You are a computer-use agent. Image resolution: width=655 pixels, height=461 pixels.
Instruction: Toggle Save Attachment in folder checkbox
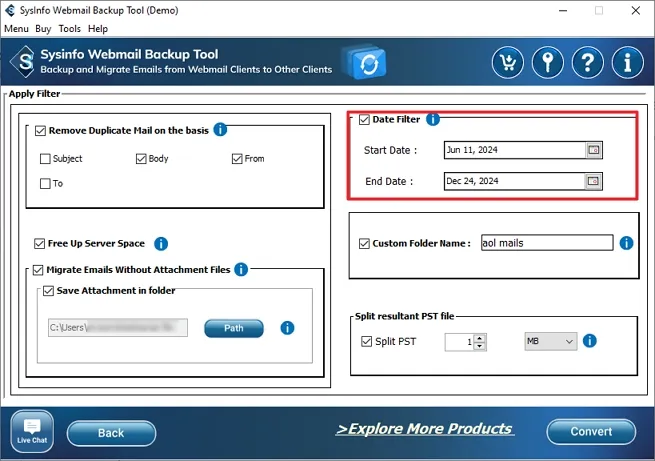[x=48, y=291]
